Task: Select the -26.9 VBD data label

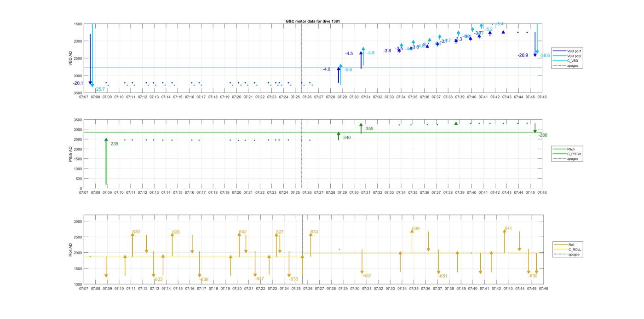Action: click(523, 55)
